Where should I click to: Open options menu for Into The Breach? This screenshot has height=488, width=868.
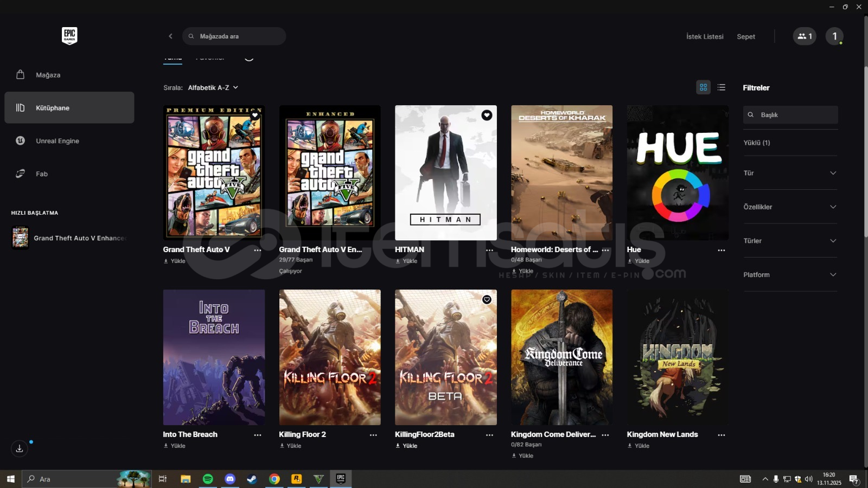pos(258,435)
